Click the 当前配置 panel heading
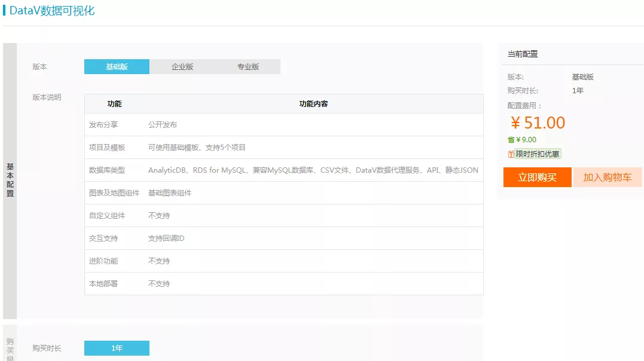This screenshot has height=361, width=644. point(523,54)
